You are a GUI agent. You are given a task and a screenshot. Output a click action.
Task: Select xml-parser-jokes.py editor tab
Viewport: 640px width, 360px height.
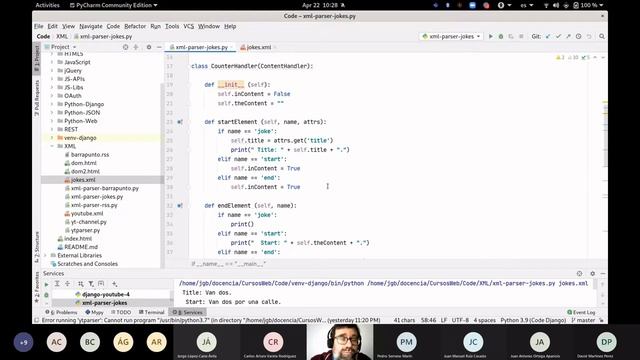(201, 47)
